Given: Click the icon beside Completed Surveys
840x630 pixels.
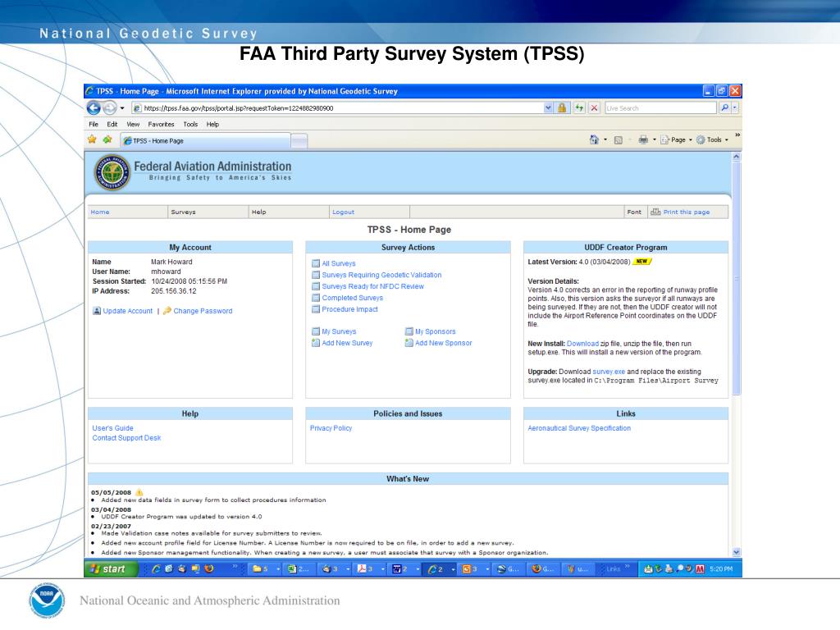Looking at the screenshot, I should click(316, 298).
